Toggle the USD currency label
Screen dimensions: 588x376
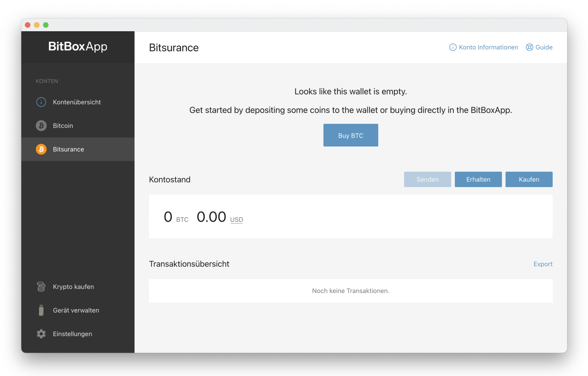tap(237, 220)
